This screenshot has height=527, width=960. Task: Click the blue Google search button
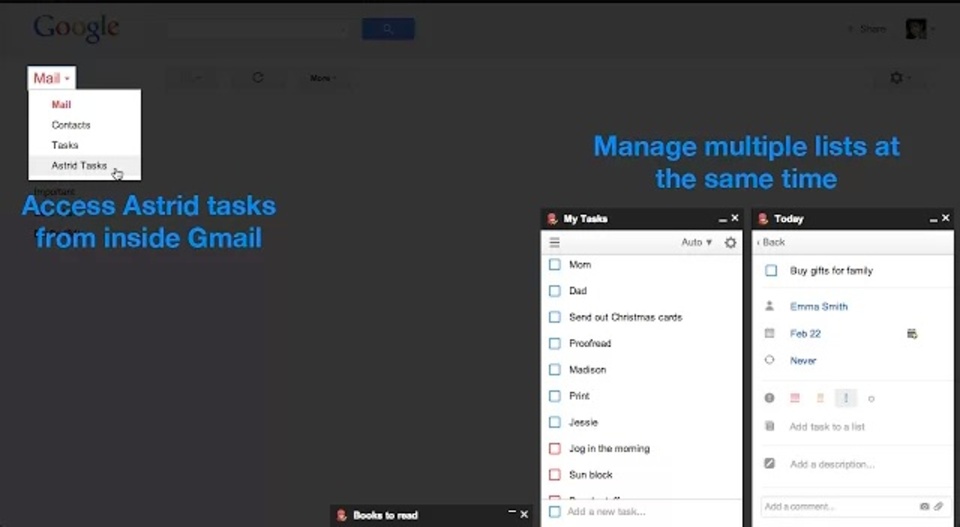pyautogui.click(x=388, y=29)
